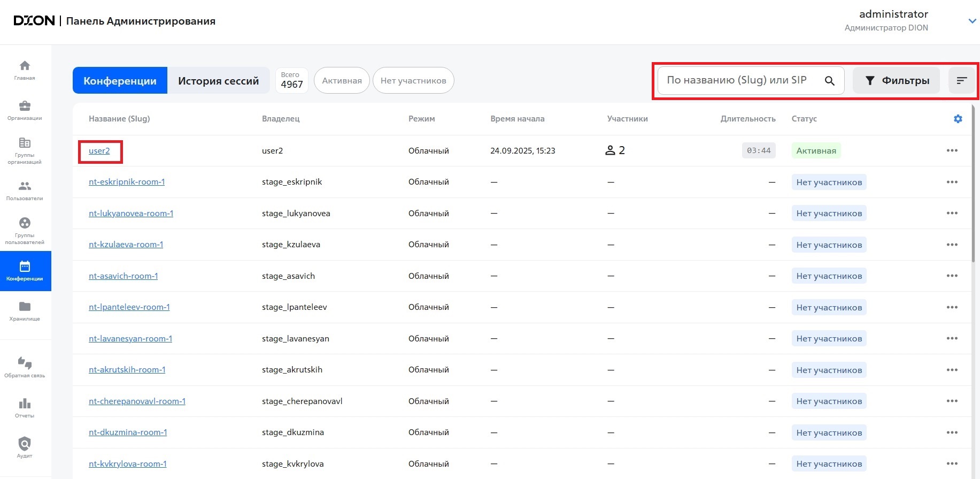Open the nt-eskripnik-room-1 conference link
This screenshot has width=980, height=479.
point(127,182)
